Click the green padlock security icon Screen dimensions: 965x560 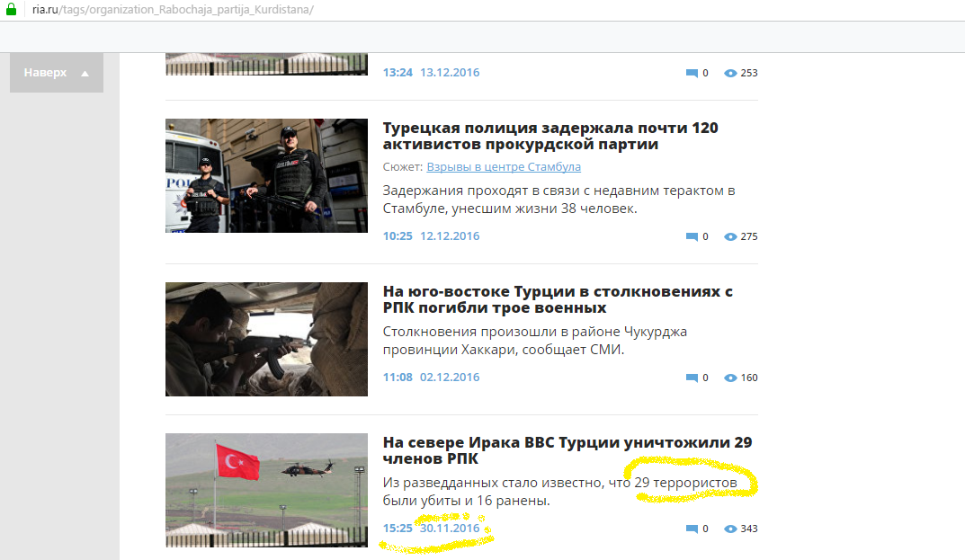tap(12, 9)
